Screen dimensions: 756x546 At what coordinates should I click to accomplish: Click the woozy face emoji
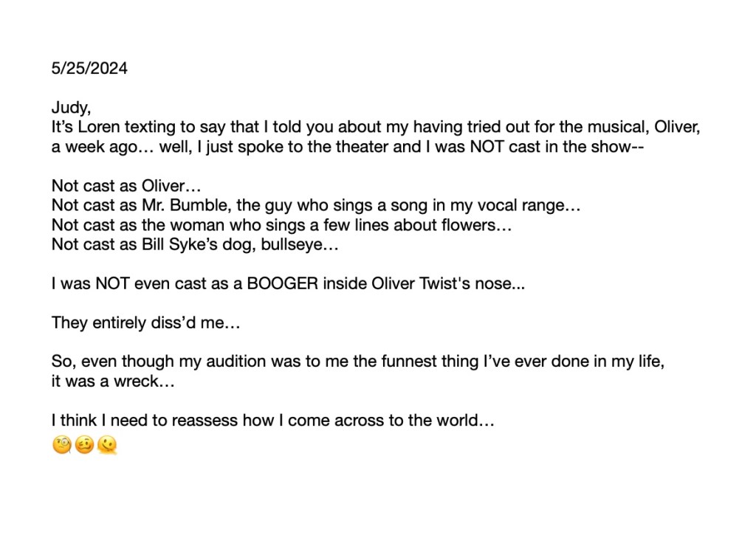click(84, 446)
